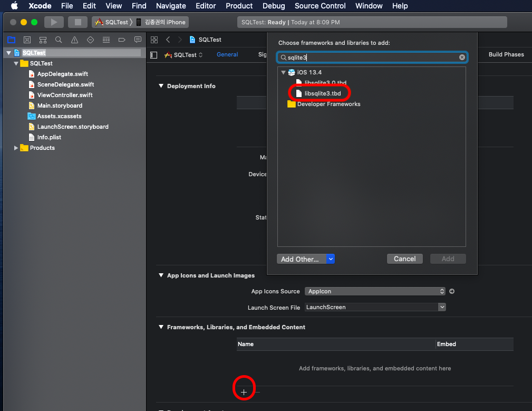Click the Cancel button
The width and height of the screenshot is (532, 411).
click(x=405, y=259)
